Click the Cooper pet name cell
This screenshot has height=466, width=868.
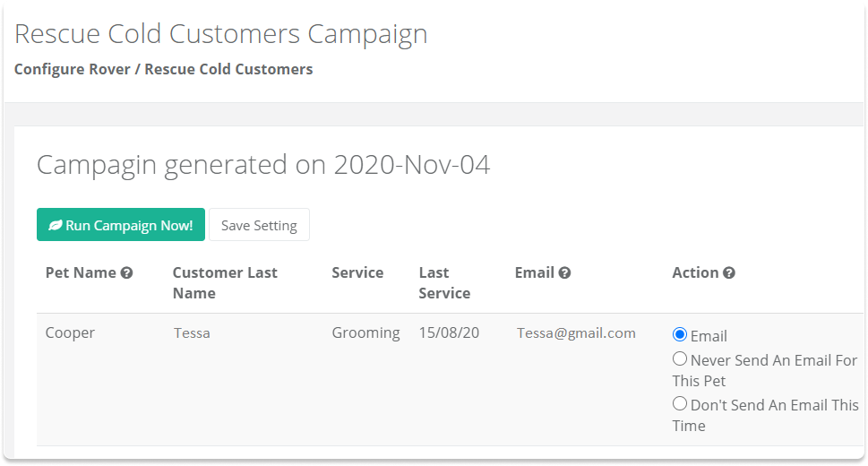coord(70,333)
